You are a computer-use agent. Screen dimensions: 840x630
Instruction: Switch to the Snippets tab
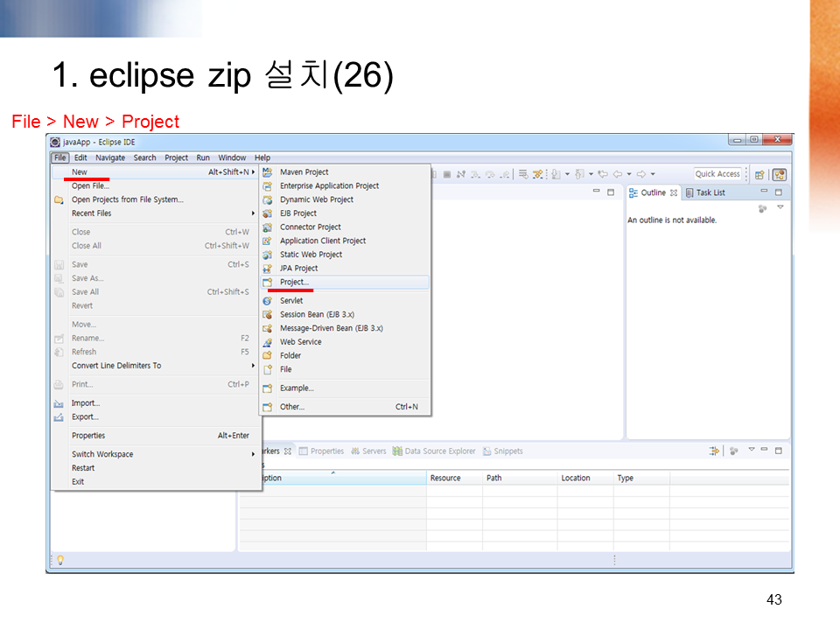coord(503,451)
